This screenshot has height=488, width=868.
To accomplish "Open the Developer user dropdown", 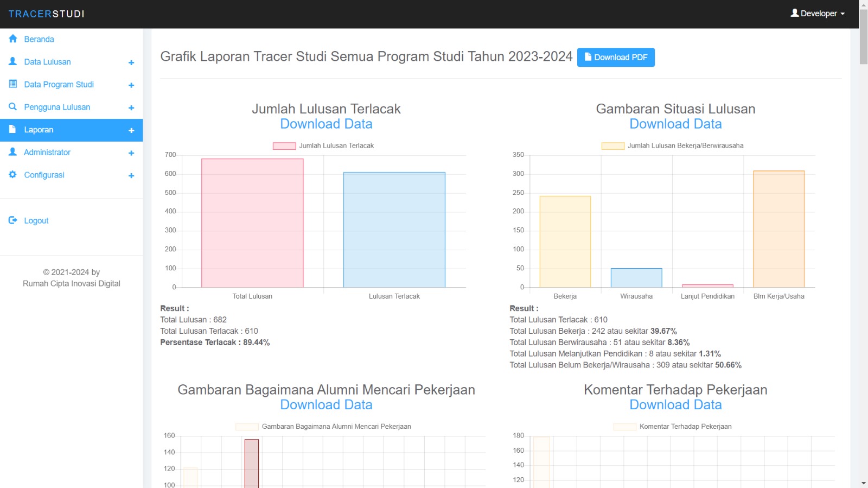I will click(818, 14).
